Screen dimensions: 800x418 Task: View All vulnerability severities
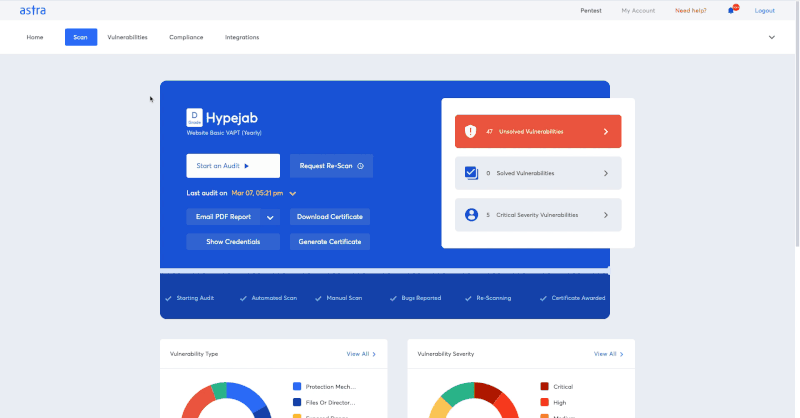pos(609,354)
